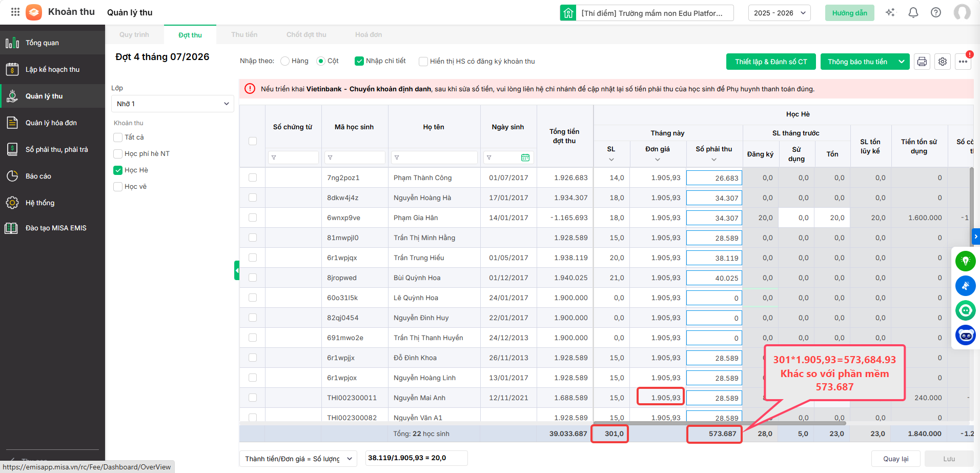The height and width of the screenshot is (473, 980).
Task: Expand the Thông báo thu tiền arrow
Action: [902, 62]
